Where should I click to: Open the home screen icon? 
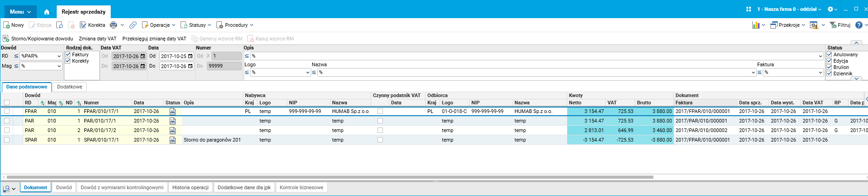coord(46,12)
